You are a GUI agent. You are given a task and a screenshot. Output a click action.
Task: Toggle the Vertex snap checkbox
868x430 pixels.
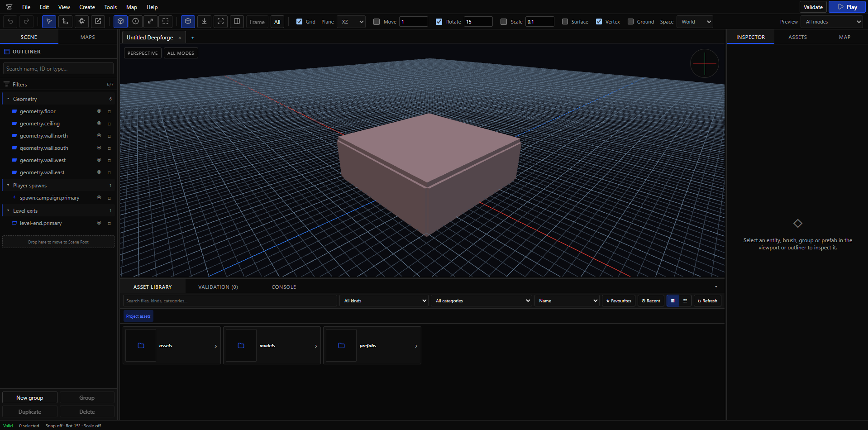(x=599, y=22)
